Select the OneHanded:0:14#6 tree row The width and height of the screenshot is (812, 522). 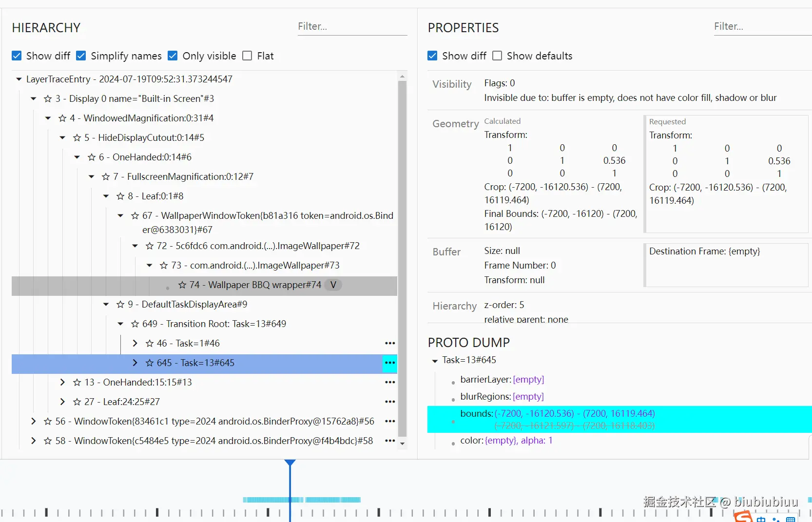coord(205,157)
